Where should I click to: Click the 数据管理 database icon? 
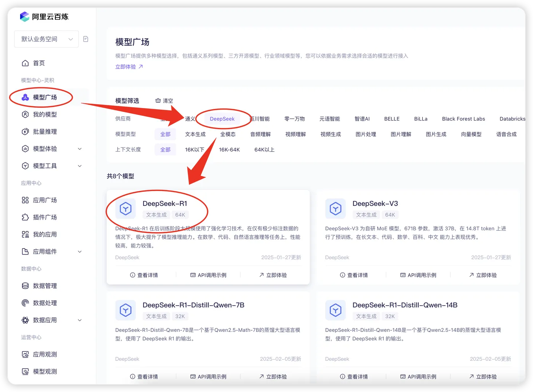[x=25, y=286]
